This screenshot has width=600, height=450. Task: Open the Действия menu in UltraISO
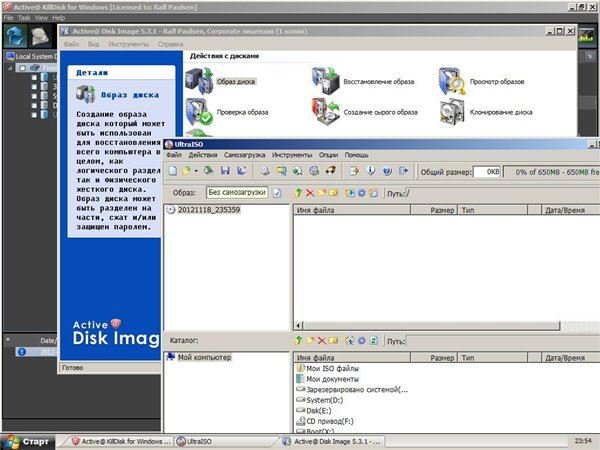pyautogui.click(x=203, y=155)
